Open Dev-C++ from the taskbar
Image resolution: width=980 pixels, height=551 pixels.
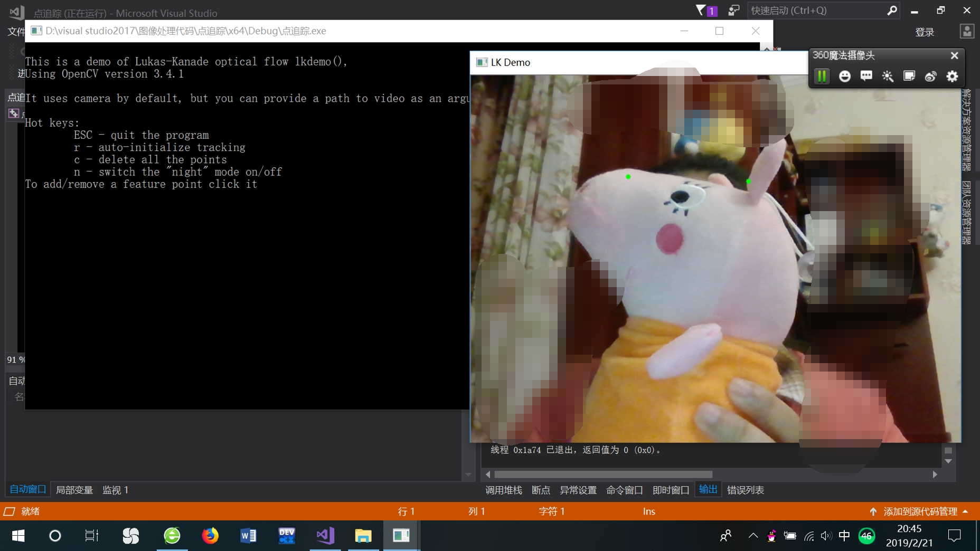pos(286,536)
